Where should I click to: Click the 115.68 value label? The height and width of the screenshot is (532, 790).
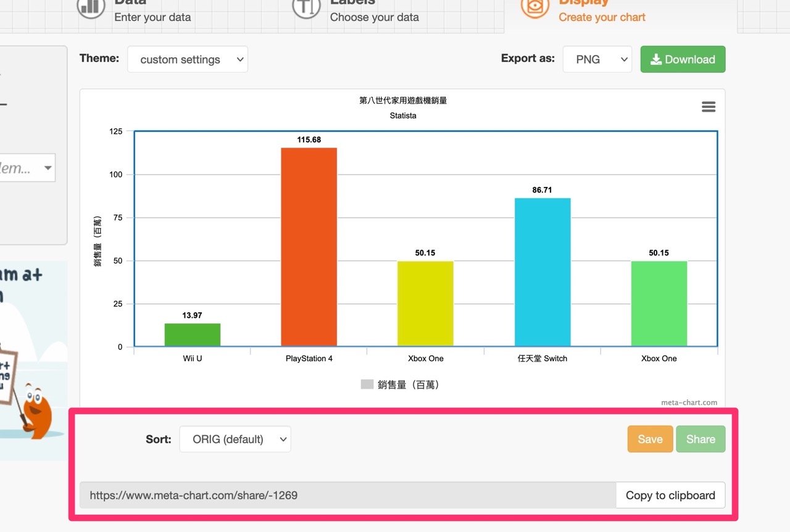coord(309,140)
